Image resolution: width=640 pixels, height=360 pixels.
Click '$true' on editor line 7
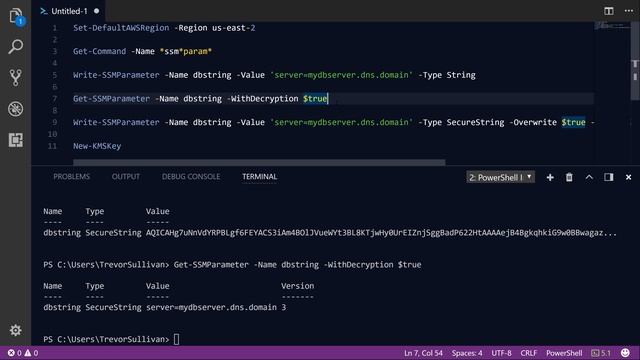click(315, 99)
